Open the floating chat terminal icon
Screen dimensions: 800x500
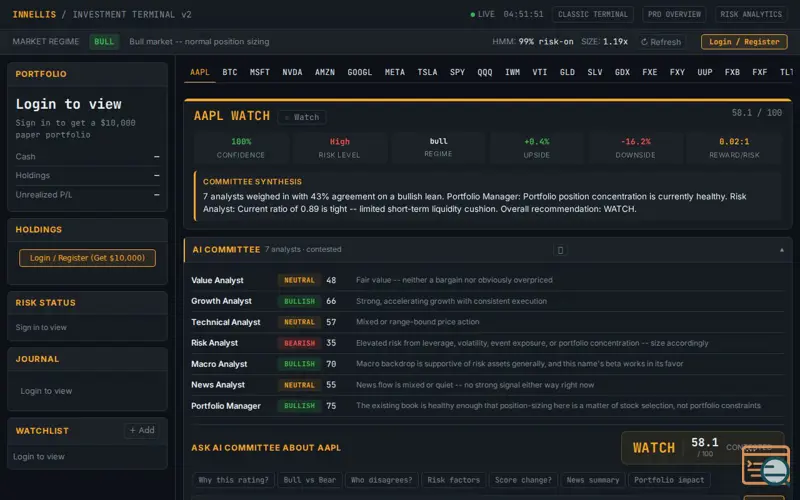(x=766, y=465)
